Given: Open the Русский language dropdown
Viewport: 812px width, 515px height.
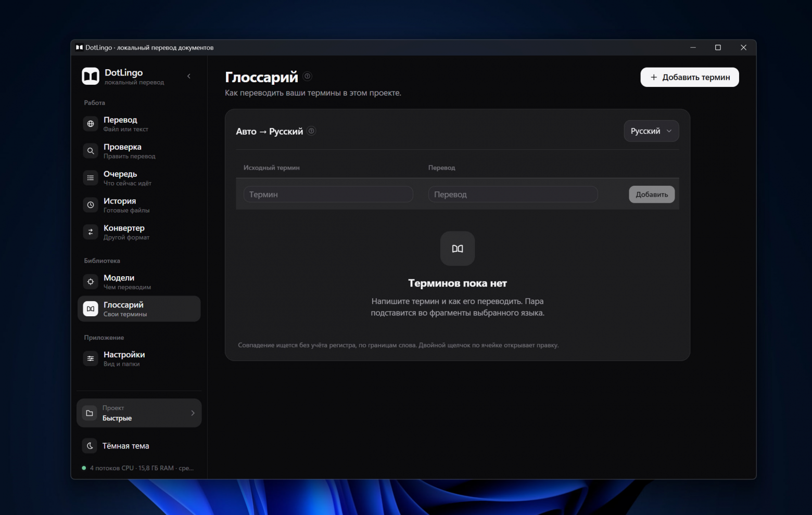Looking at the screenshot, I should pyautogui.click(x=651, y=131).
